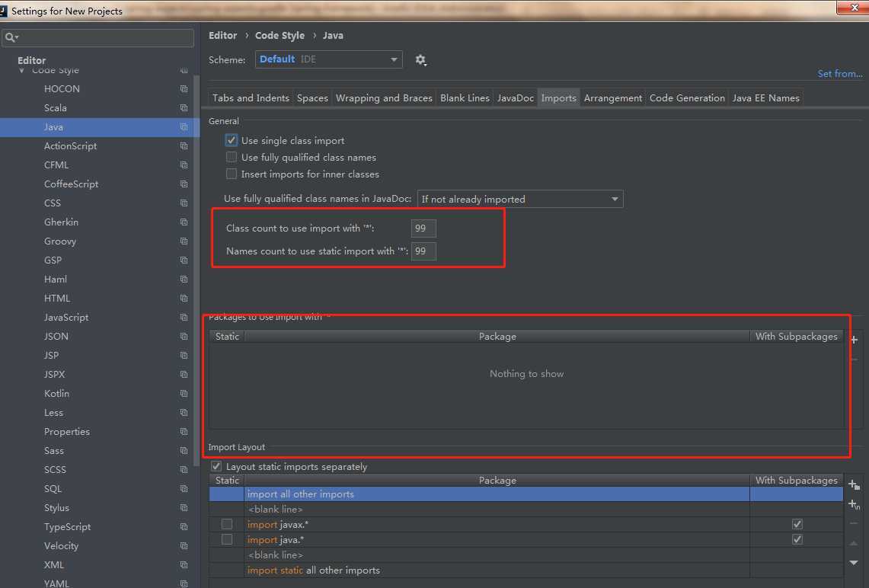
Task: Open the fully qualified names in JavaDoc dropdown
Action: (x=520, y=199)
